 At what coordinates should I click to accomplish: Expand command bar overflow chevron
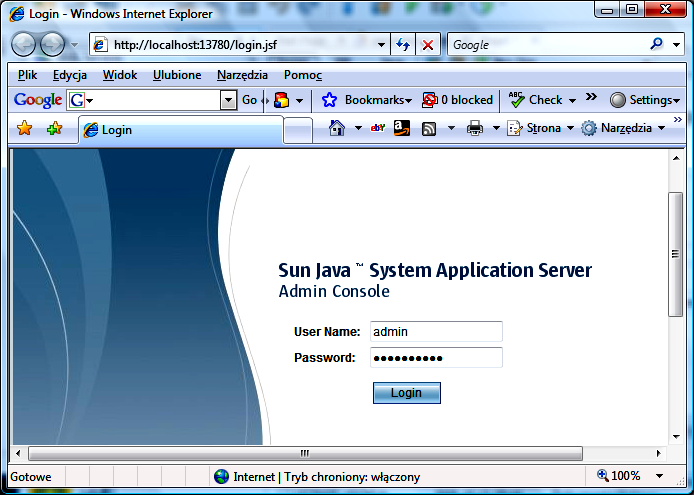(x=678, y=120)
